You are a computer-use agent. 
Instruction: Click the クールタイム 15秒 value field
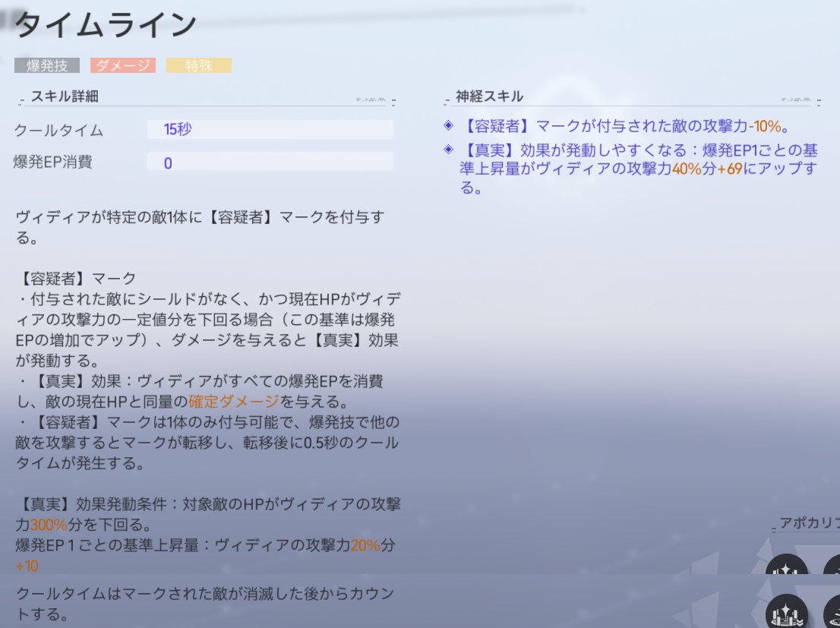(x=270, y=129)
